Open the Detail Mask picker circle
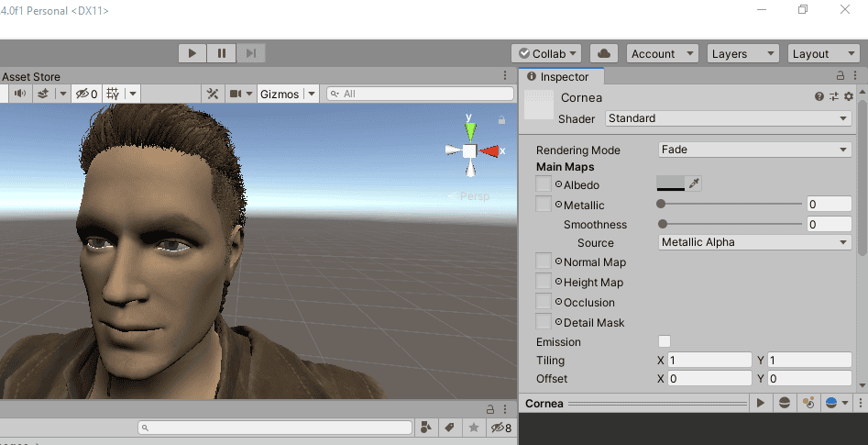This screenshot has width=868, height=445. (x=558, y=321)
